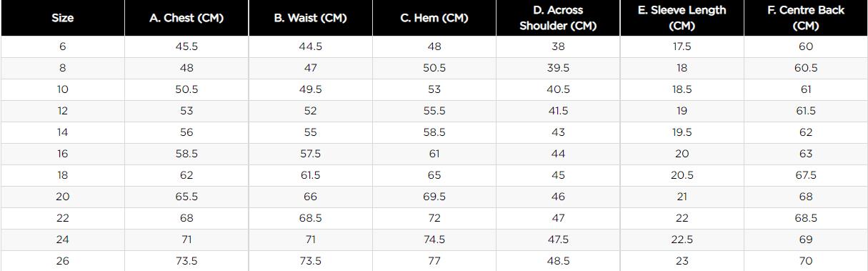Viewport: 868px width, 271px height.
Task: Click chest value 45.5 for size 6
Action: click(x=186, y=46)
